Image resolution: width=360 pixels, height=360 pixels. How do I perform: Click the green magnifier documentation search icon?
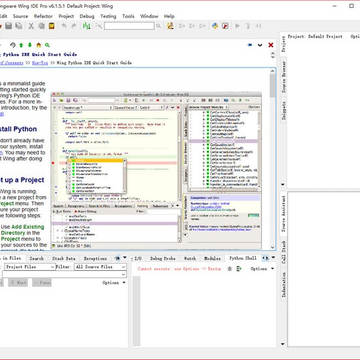point(47,45)
